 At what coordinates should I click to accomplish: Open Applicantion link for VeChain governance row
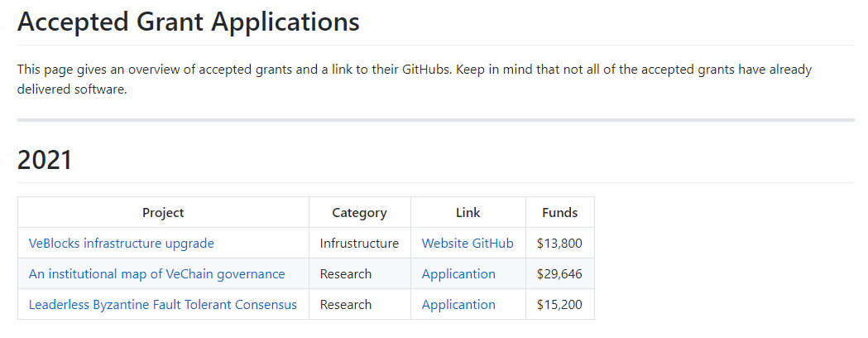point(458,273)
